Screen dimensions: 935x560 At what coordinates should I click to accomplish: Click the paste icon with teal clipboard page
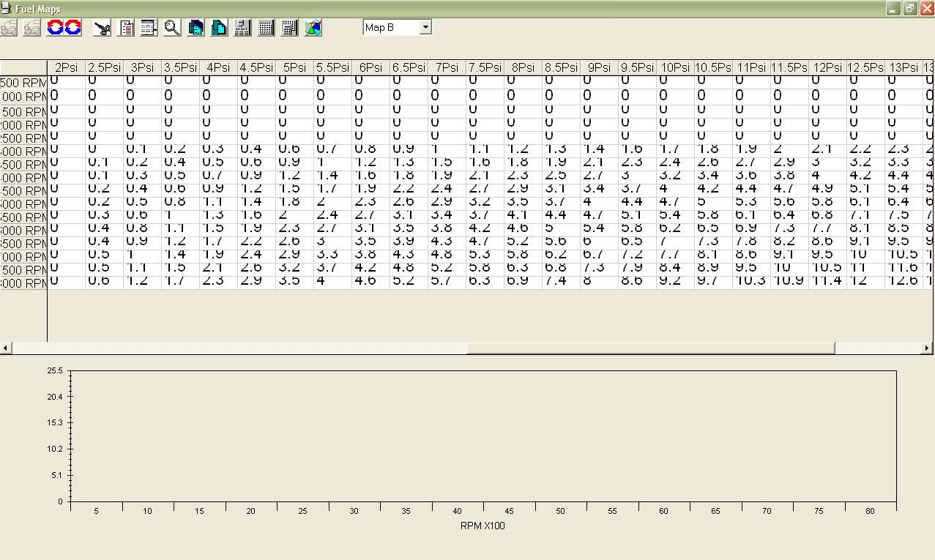coord(219,28)
